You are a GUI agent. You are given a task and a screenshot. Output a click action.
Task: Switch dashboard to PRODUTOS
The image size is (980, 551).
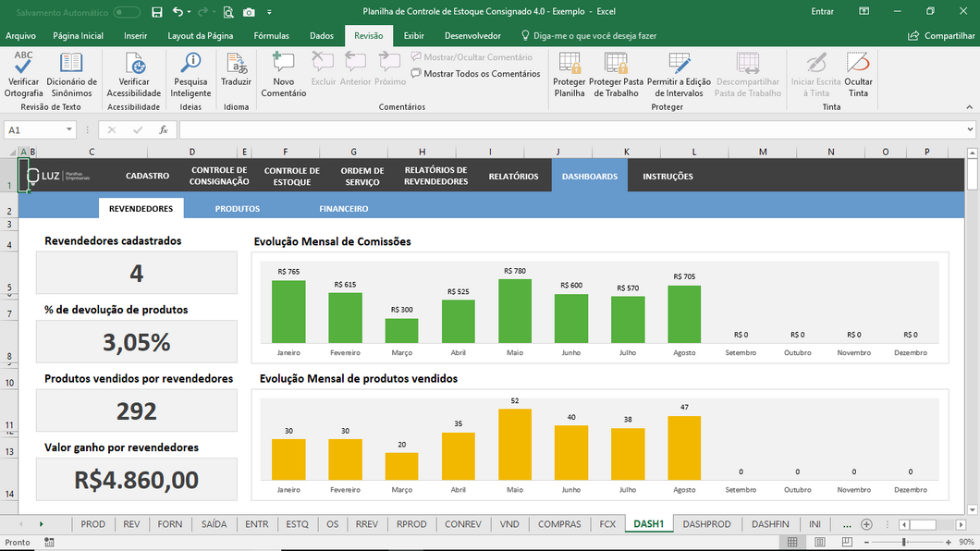[x=238, y=209]
